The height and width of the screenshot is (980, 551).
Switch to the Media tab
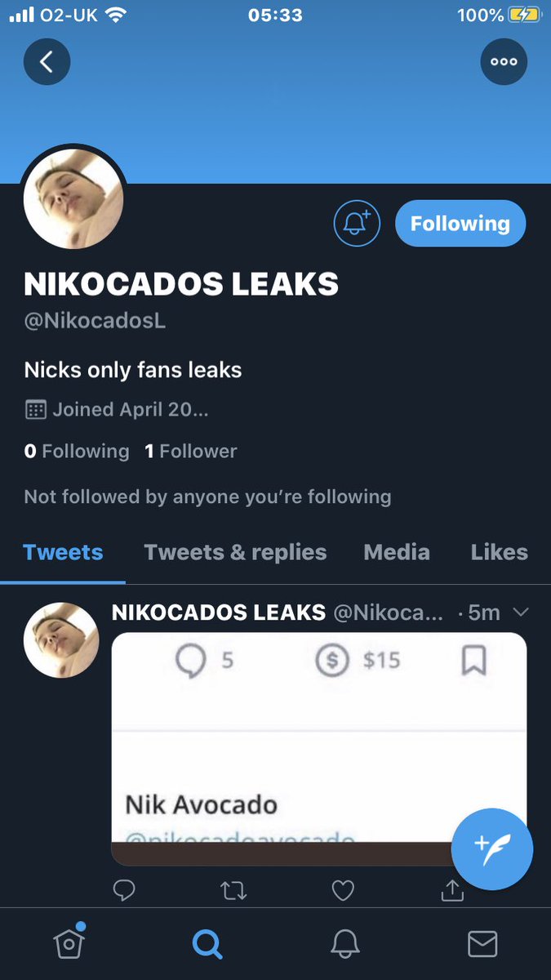click(397, 552)
